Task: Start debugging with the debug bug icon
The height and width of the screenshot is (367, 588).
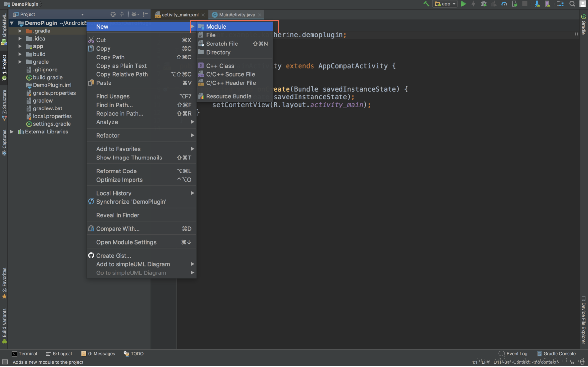Action: coord(484,4)
